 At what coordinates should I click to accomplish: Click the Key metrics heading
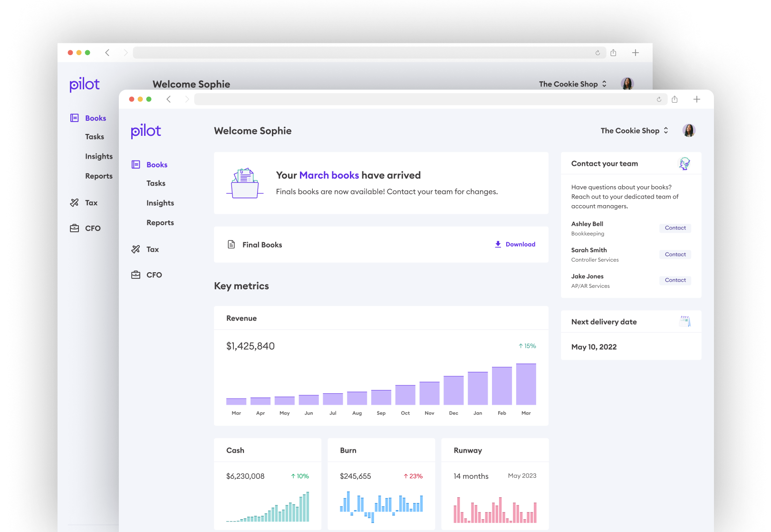point(241,286)
